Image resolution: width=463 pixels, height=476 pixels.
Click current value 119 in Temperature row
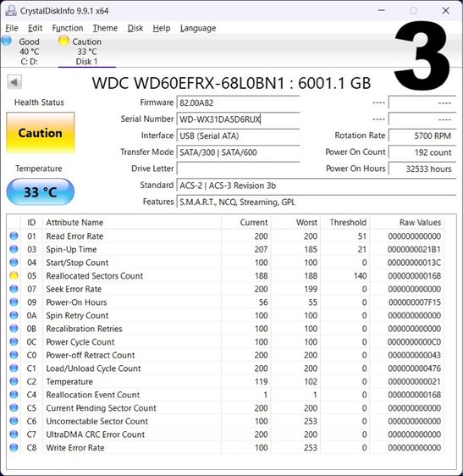tap(261, 382)
